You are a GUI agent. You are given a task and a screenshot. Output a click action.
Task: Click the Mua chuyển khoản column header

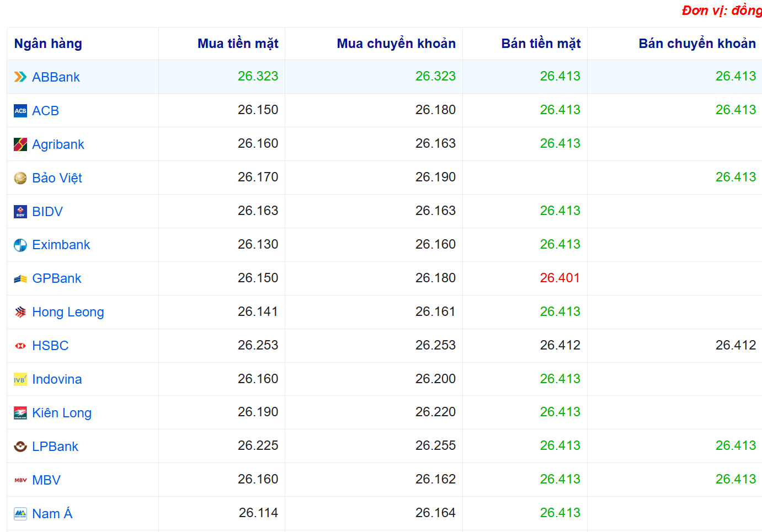click(396, 44)
